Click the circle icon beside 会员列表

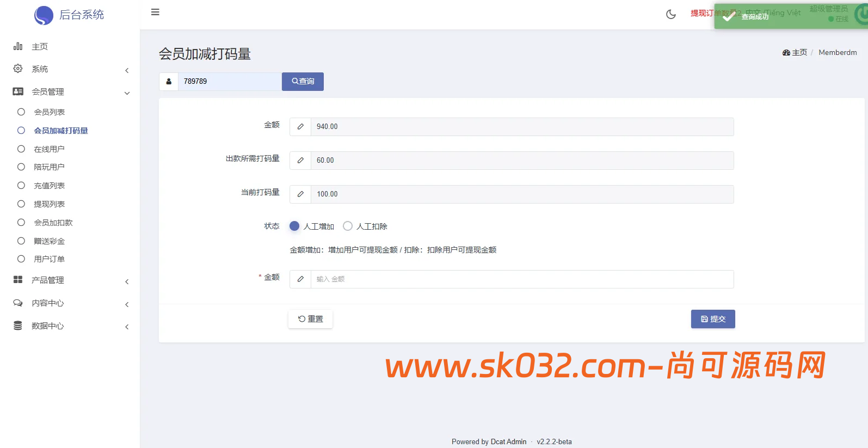click(21, 112)
